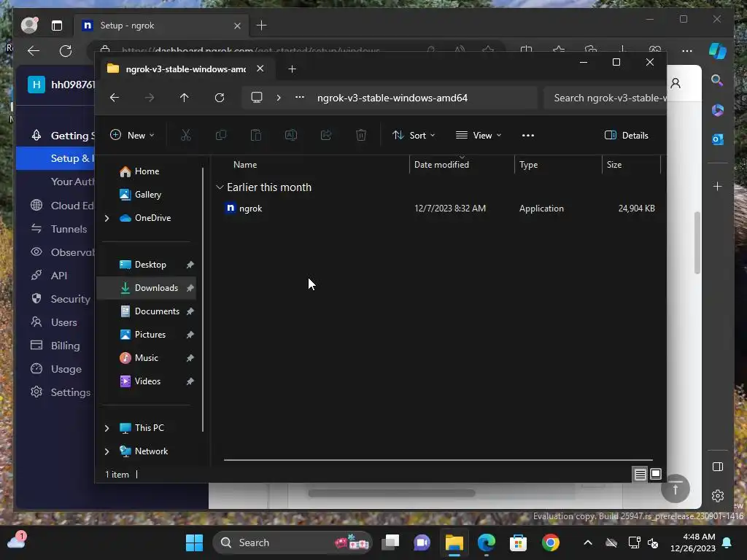The width and height of the screenshot is (747, 560).
Task: Click the address bar ellipsis for hidden path
Action: coord(300,97)
